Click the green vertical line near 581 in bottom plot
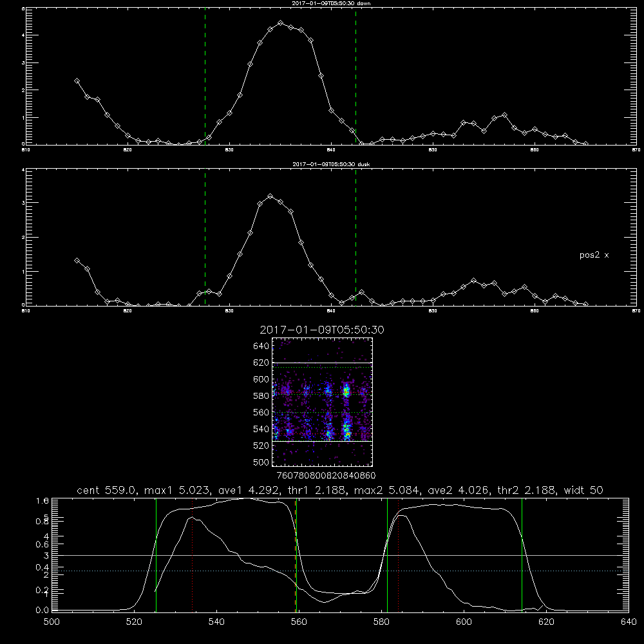 pyautogui.click(x=387, y=555)
